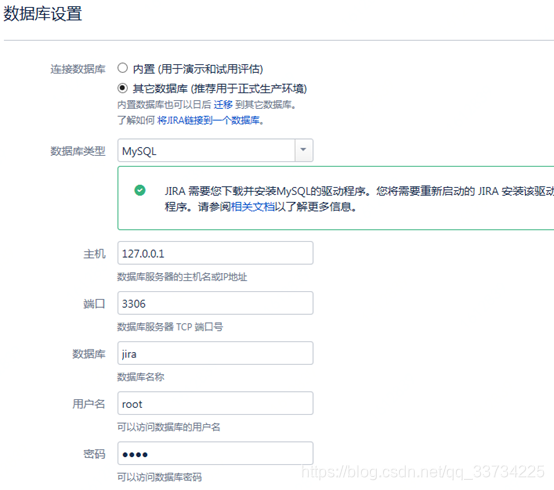Click the green checkmark icon in the notice
The image size is (554, 490).
(x=140, y=190)
